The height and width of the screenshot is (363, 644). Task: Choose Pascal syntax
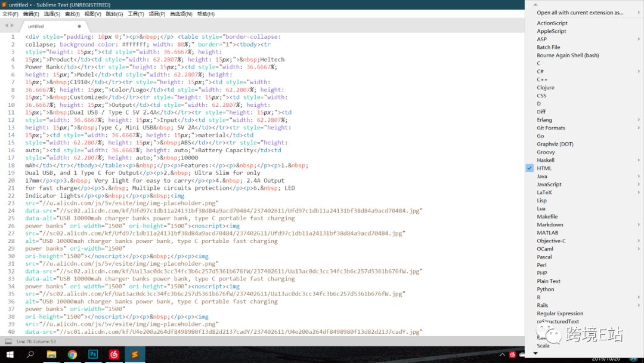[544, 257]
